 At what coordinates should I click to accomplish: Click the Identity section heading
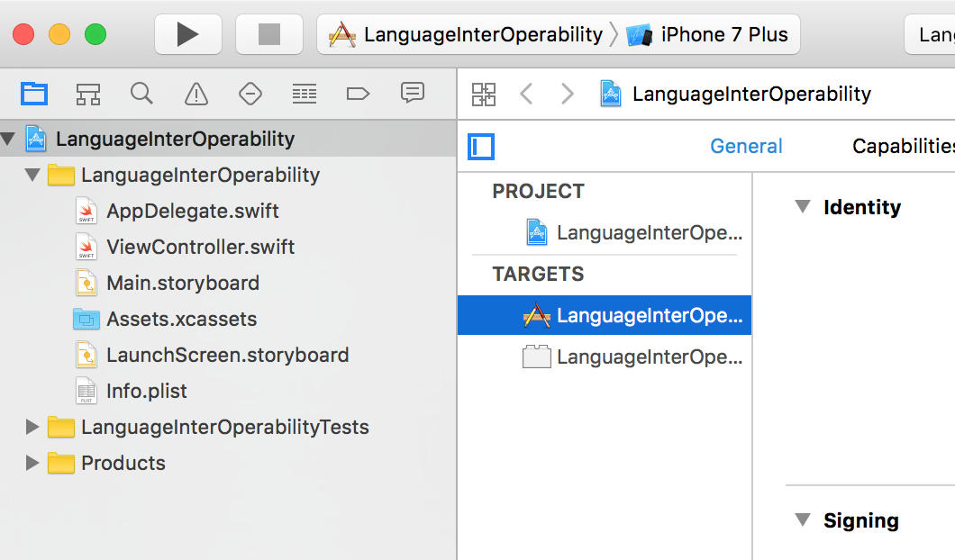click(862, 207)
